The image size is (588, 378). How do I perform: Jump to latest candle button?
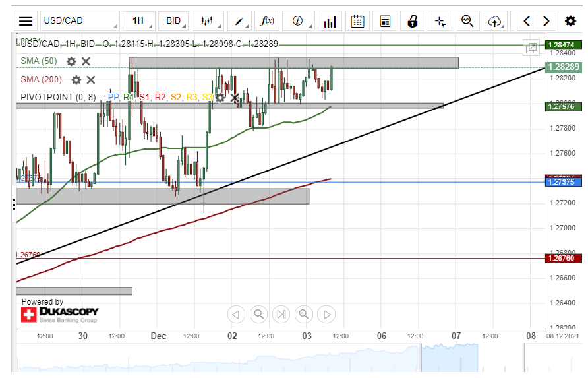tap(281, 314)
